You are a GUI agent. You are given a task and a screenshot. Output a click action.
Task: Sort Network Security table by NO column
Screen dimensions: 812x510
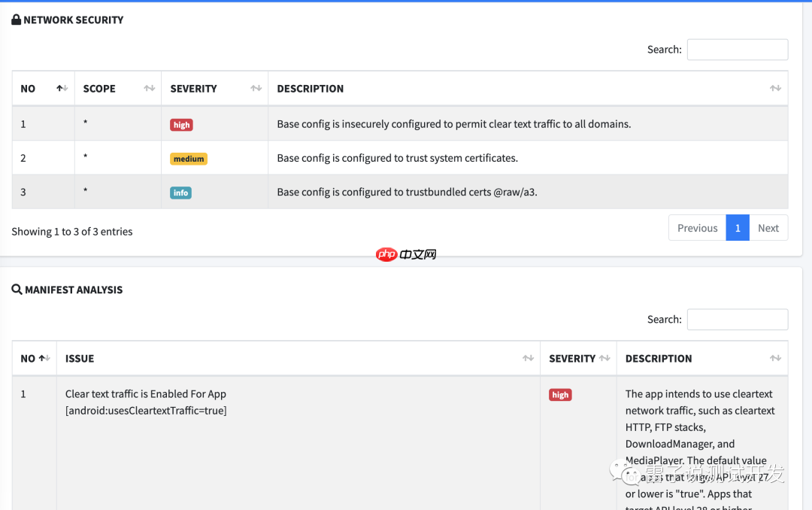click(x=62, y=89)
